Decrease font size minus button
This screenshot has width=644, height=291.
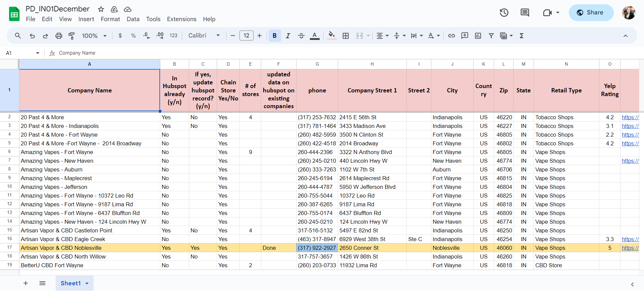232,35
